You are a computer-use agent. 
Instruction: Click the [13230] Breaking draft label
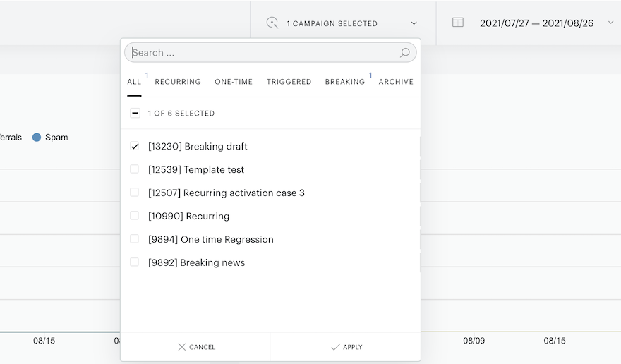[x=198, y=146]
